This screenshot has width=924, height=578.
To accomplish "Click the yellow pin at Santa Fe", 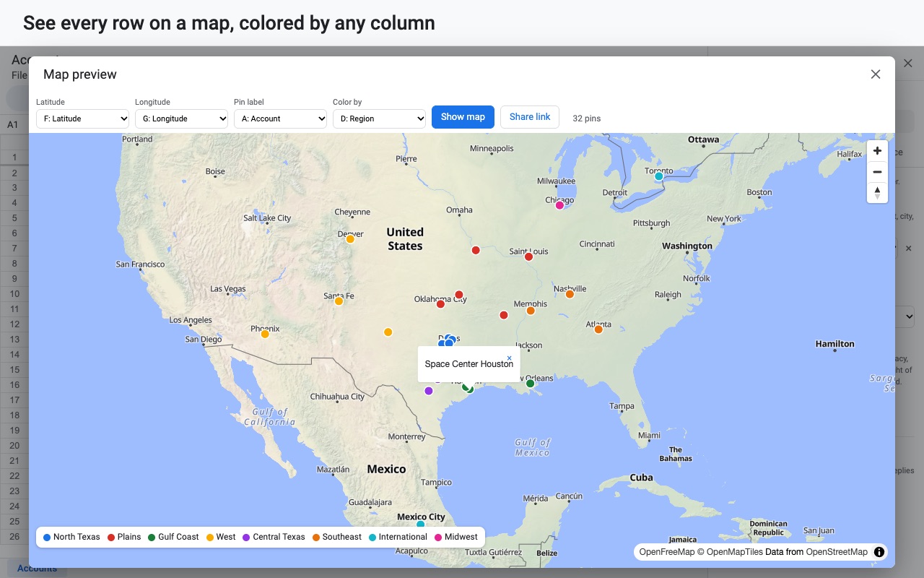I will pyautogui.click(x=339, y=301).
